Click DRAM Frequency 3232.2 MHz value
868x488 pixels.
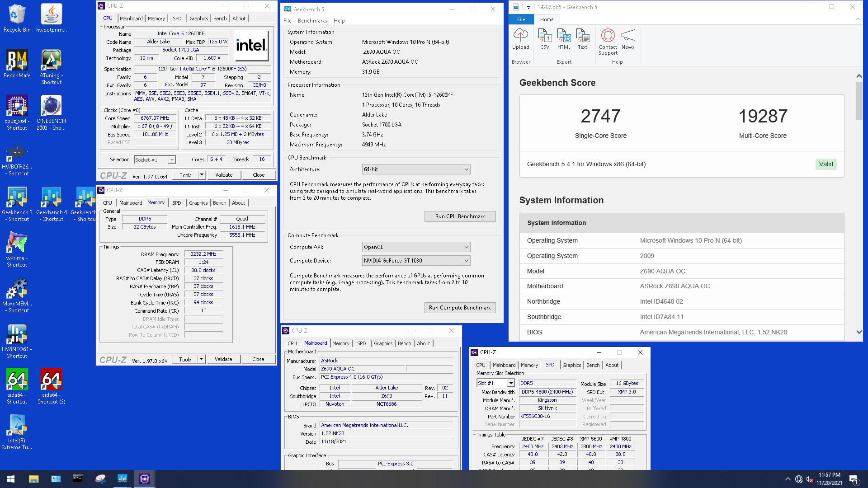203,254
